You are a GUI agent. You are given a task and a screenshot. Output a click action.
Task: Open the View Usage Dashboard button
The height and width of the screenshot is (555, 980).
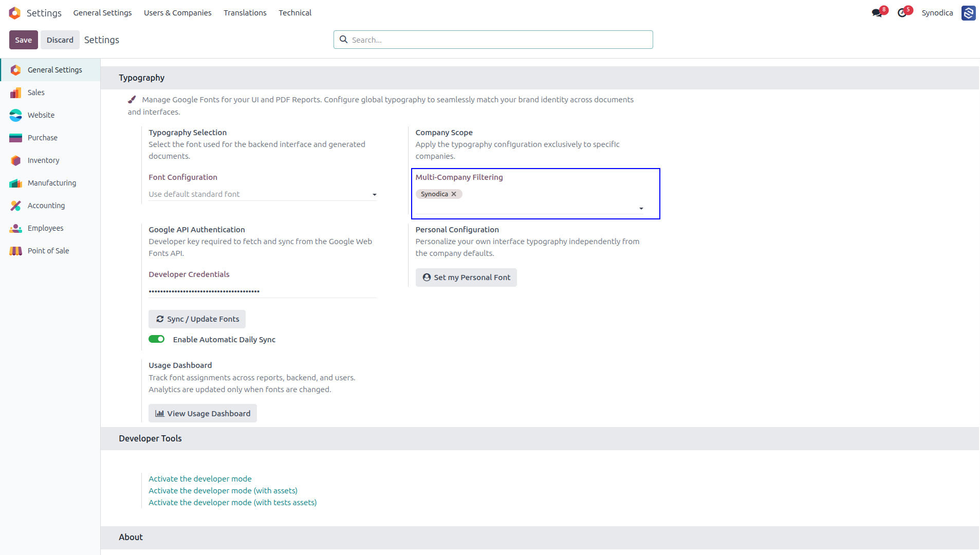pos(202,414)
